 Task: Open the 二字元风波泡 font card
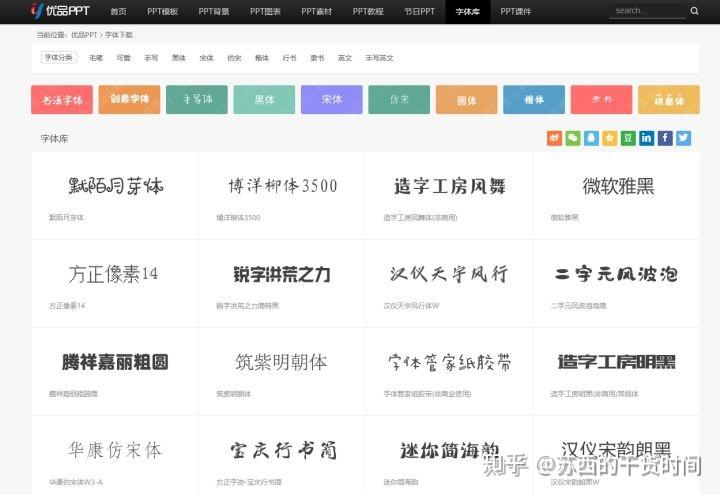pyautogui.click(x=616, y=284)
